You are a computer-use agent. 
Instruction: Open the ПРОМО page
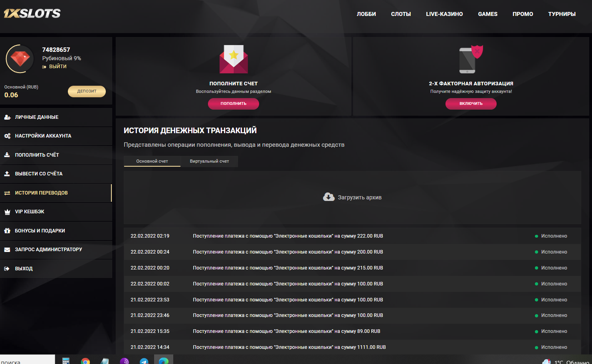pos(523,14)
